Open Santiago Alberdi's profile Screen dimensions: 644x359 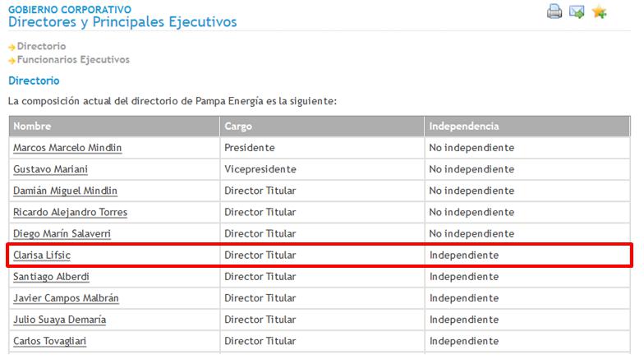[51, 277]
